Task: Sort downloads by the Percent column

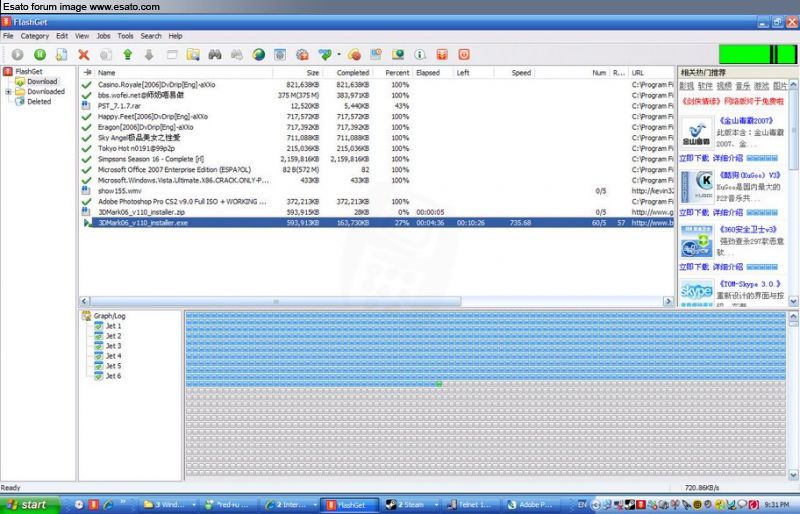Action: click(392, 73)
